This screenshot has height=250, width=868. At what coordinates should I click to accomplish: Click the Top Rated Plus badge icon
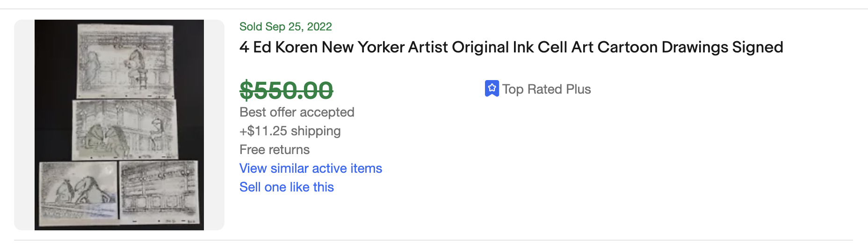tap(492, 88)
